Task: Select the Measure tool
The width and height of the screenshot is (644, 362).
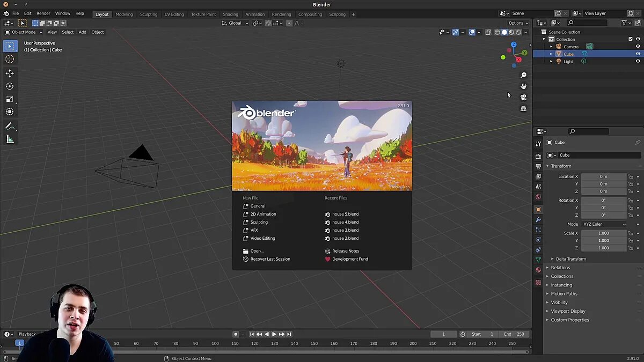Action: [x=10, y=139]
